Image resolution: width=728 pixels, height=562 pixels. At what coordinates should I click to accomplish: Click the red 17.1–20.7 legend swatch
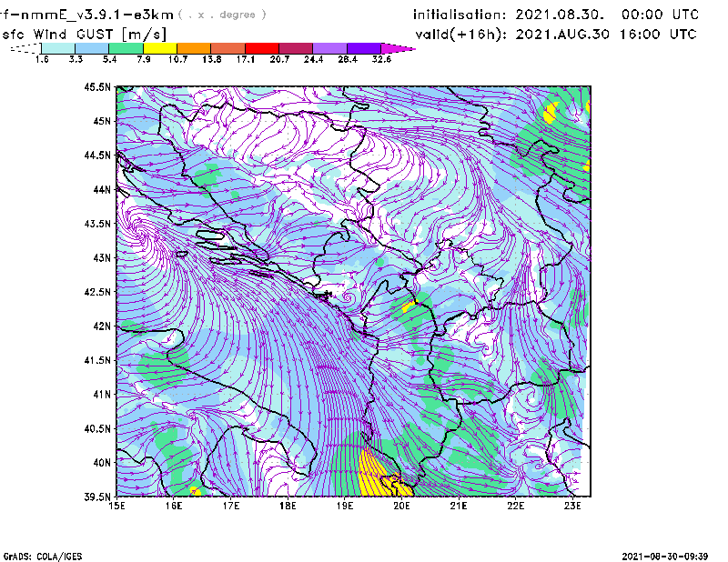point(262,48)
